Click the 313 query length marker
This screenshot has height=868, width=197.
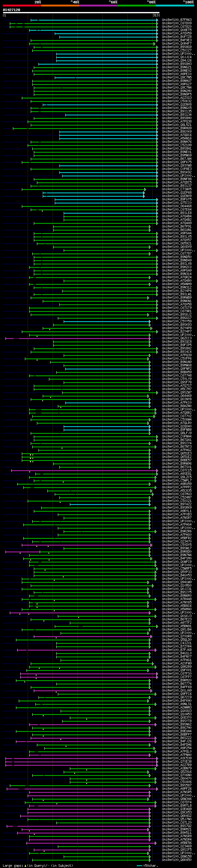coord(155,15)
